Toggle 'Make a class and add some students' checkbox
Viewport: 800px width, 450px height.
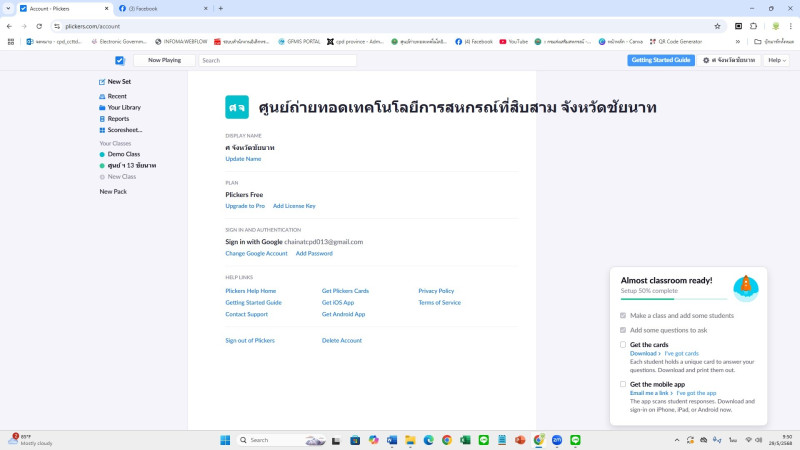pyautogui.click(x=623, y=315)
